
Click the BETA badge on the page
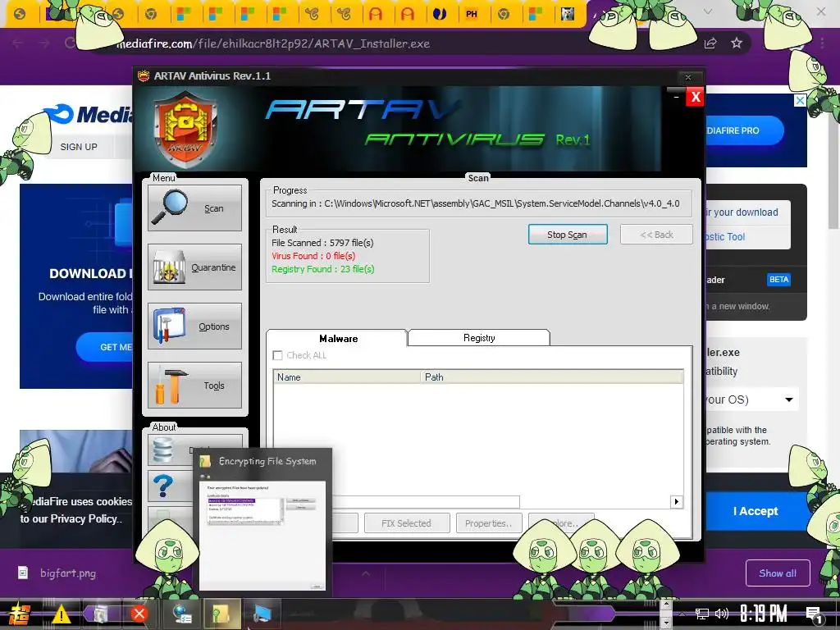[778, 280]
